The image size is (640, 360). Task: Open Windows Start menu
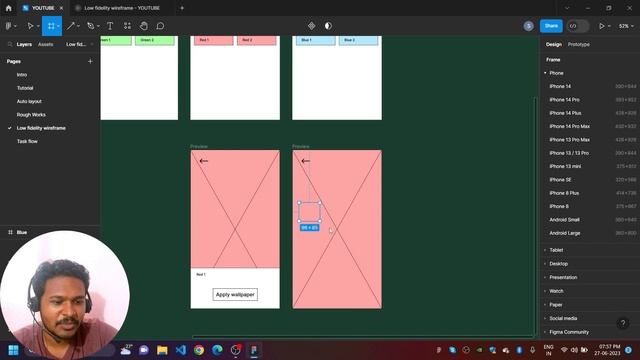(13, 350)
